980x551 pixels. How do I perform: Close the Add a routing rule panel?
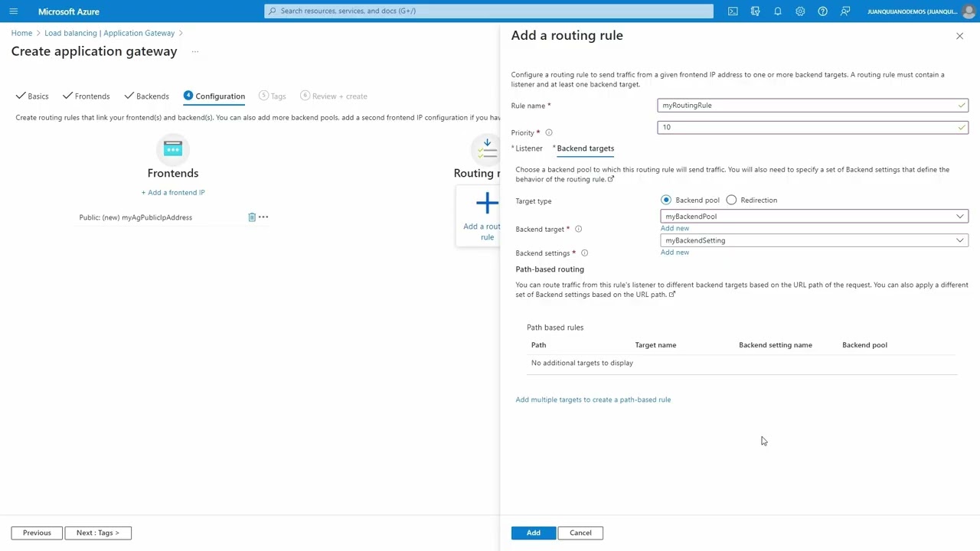tap(959, 36)
